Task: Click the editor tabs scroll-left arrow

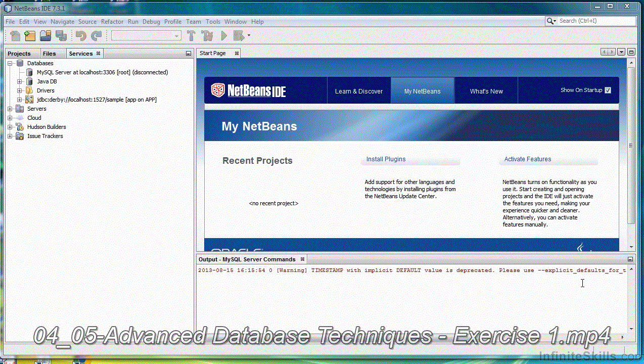Action: pos(604,52)
